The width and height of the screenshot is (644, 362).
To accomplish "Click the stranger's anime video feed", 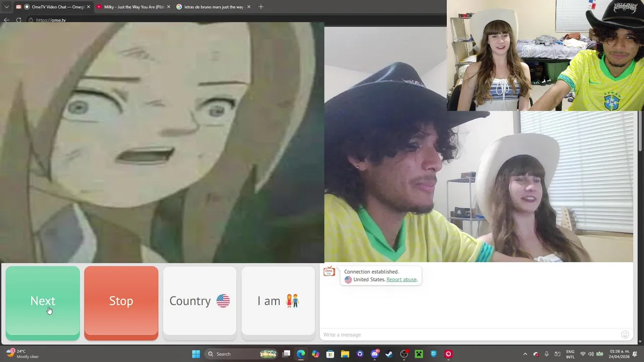I will [x=162, y=142].
